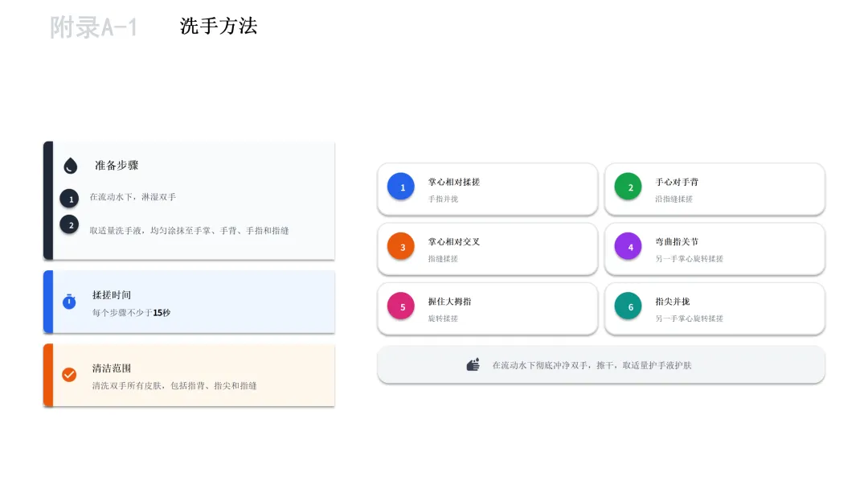
Task: Click the dark step 2 badge beside 取适量洗手液
Action: [x=70, y=224]
